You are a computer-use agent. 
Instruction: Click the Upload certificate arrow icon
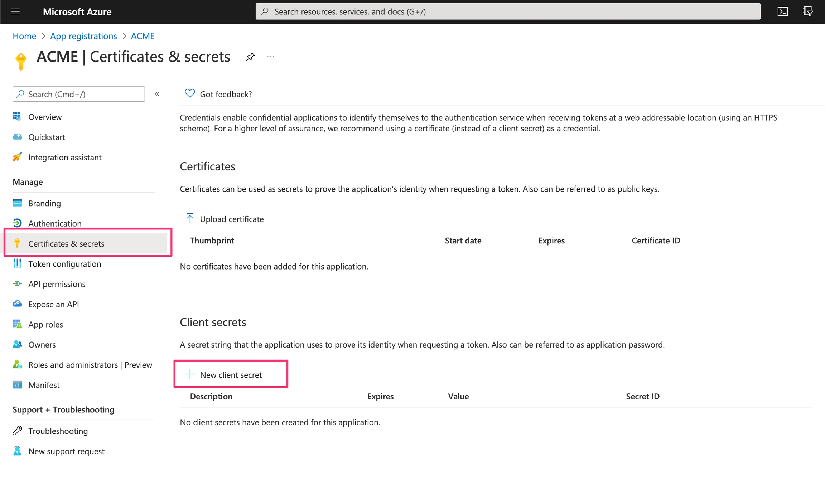point(190,218)
